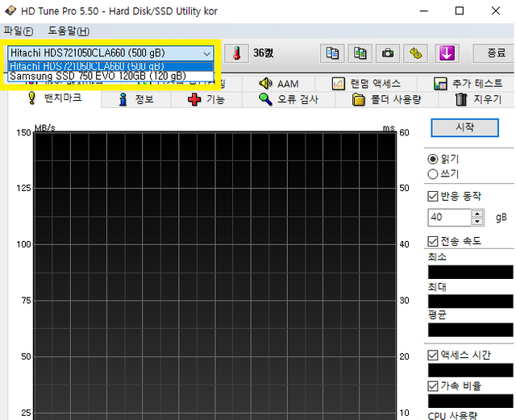
Task: Click the red cross icon on 기능 tab
Action: click(194, 99)
